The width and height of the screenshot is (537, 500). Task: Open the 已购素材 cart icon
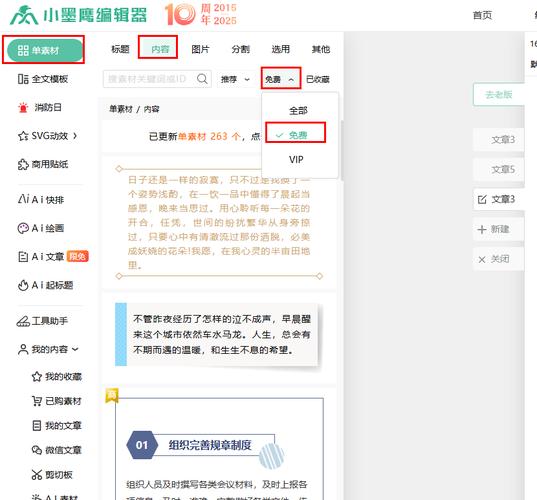37,401
